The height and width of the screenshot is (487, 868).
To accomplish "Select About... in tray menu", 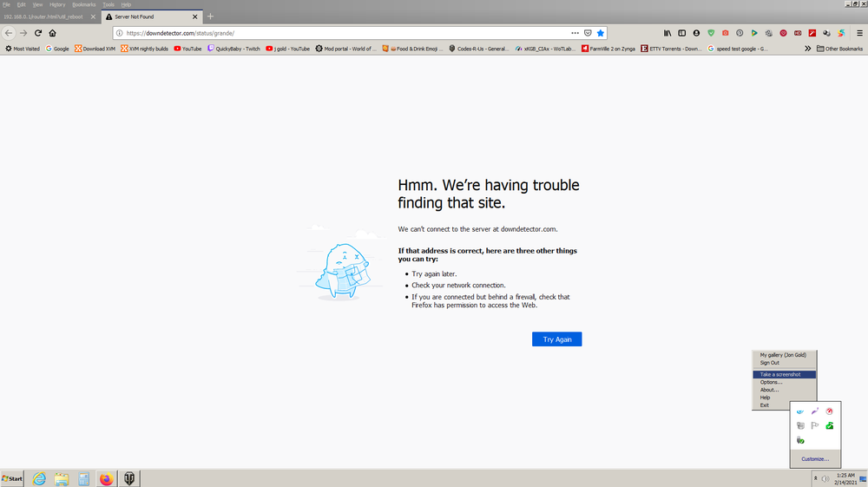I will point(784,390).
